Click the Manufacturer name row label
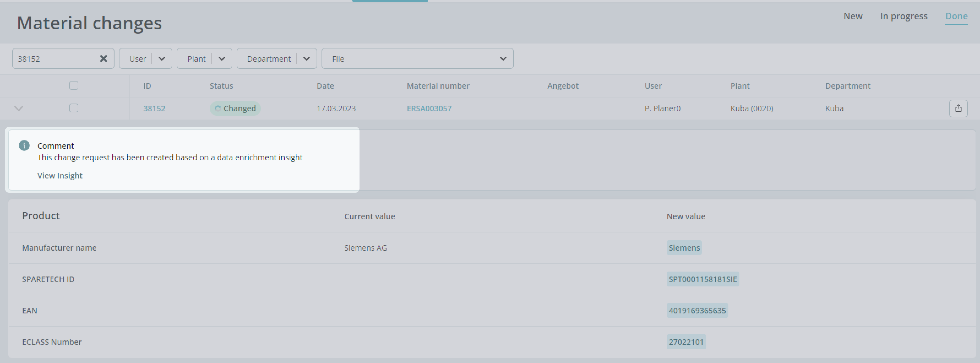Screen dimensions: 980x363 [x=59, y=248]
